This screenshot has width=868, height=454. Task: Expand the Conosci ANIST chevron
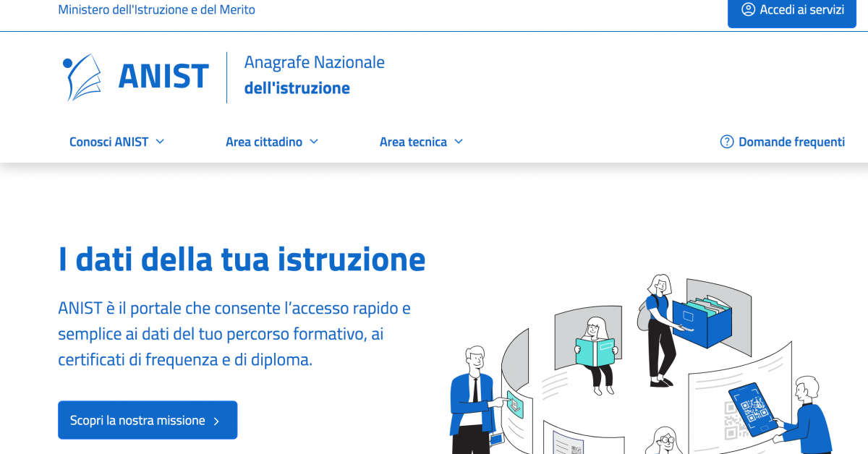coord(160,142)
